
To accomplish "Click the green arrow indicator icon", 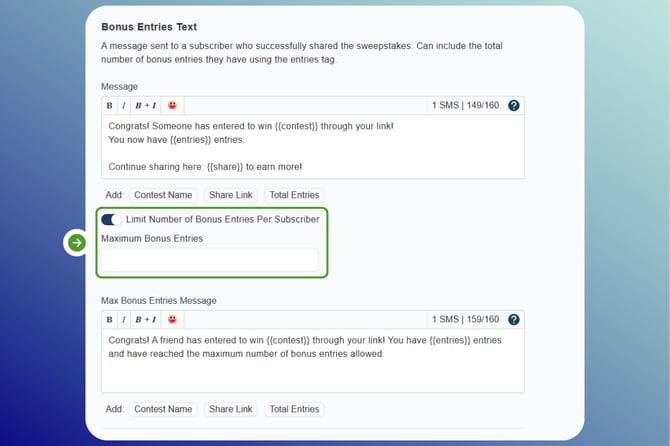I will click(77, 242).
